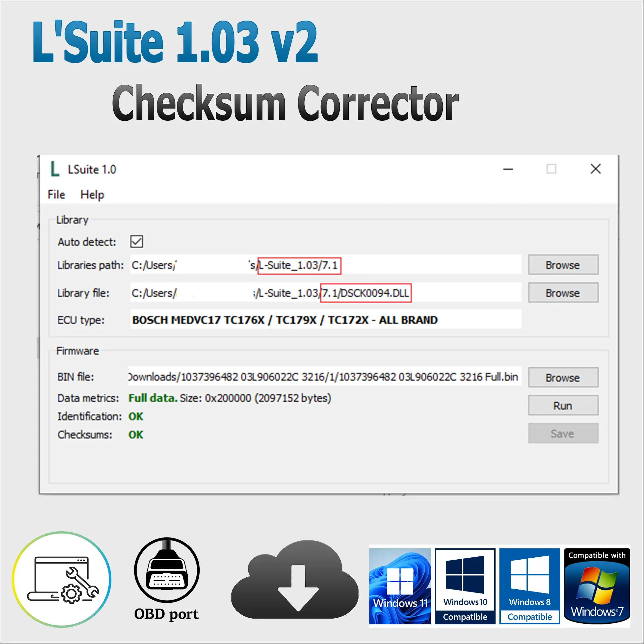Click the greyed-out Save button

(563, 433)
